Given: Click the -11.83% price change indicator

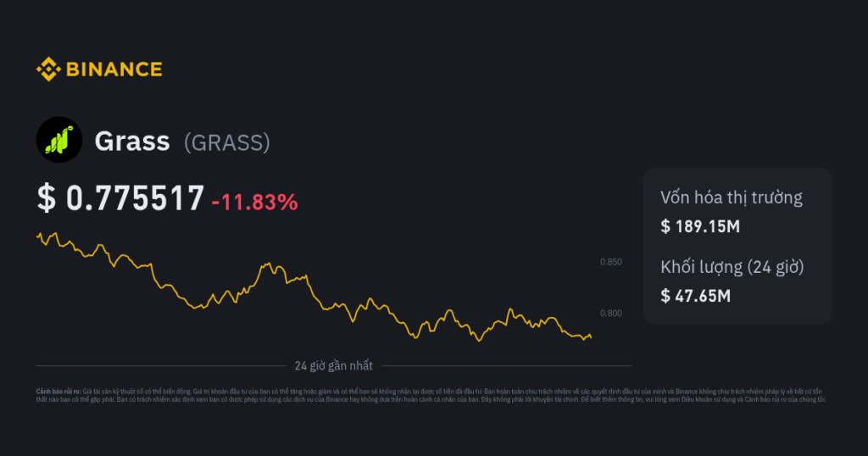Looking at the screenshot, I should coord(255,202).
